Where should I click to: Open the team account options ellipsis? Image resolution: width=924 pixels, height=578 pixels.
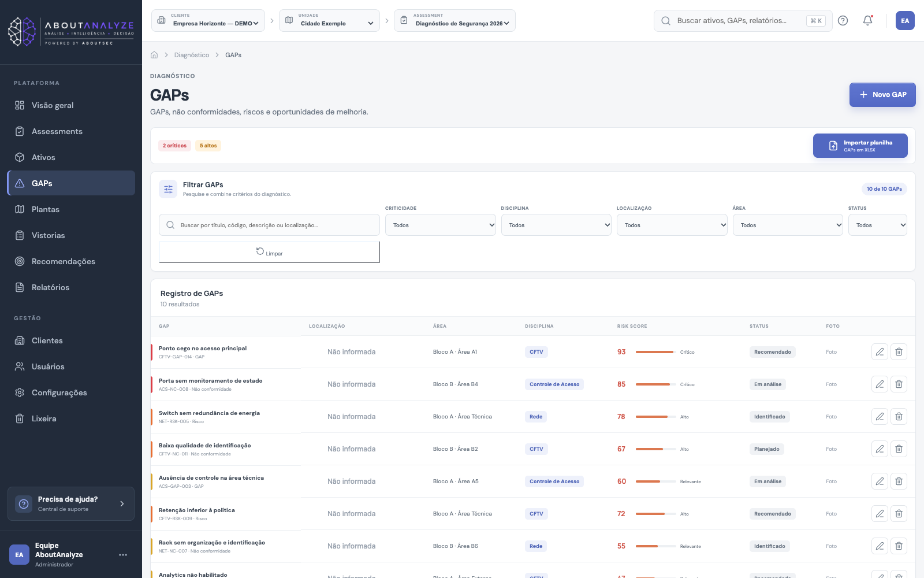(123, 555)
